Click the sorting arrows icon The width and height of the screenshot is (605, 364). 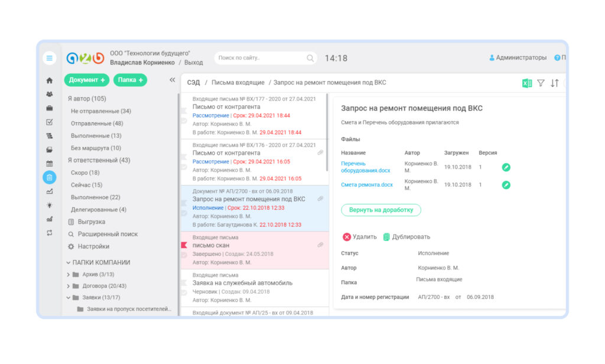554,83
